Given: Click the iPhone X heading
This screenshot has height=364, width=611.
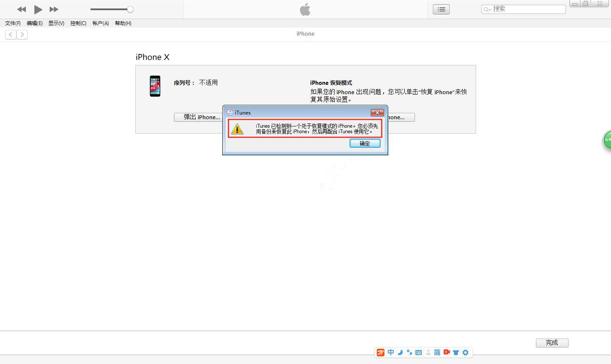Looking at the screenshot, I should tap(152, 57).
